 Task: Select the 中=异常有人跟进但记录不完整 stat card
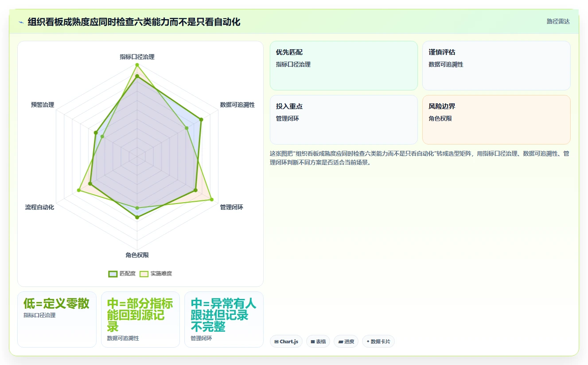pyautogui.click(x=224, y=319)
